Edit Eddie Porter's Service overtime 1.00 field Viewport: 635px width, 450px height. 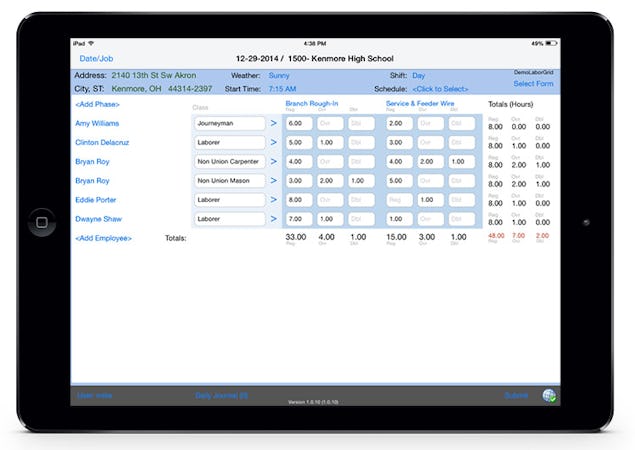click(430, 200)
